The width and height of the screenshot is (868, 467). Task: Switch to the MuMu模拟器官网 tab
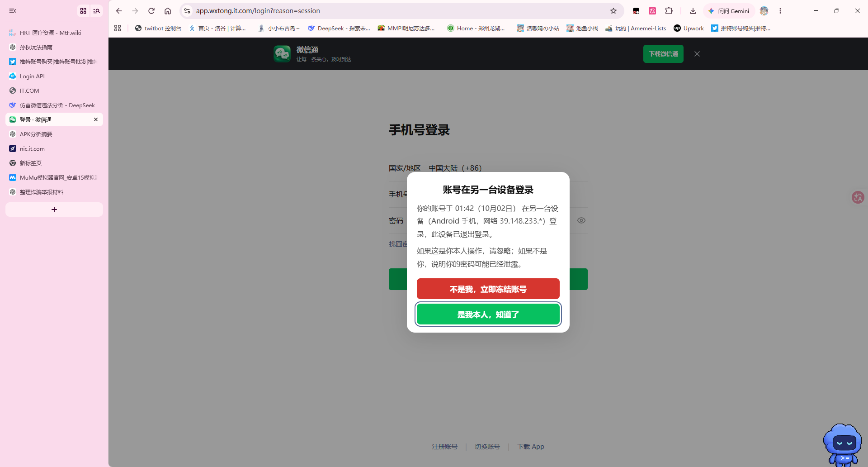[54, 177]
